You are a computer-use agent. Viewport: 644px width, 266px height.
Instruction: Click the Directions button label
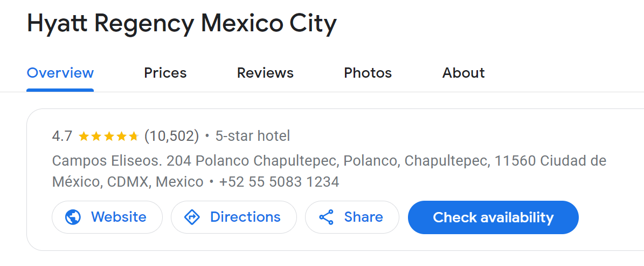(x=245, y=217)
